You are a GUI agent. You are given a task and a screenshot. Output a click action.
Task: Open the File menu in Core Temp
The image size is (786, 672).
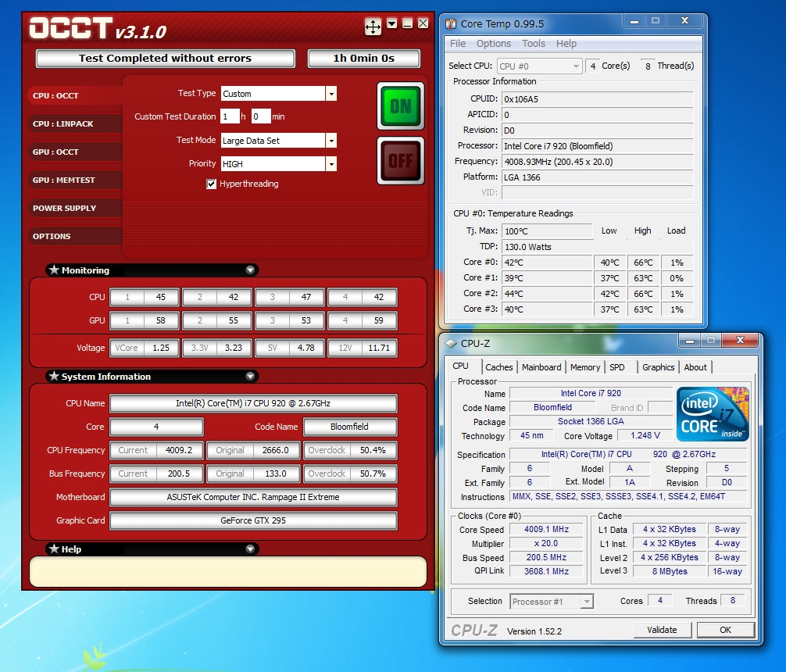tap(458, 44)
